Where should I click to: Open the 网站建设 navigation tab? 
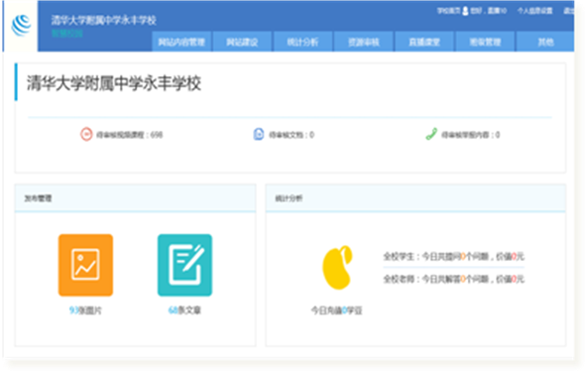242,42
